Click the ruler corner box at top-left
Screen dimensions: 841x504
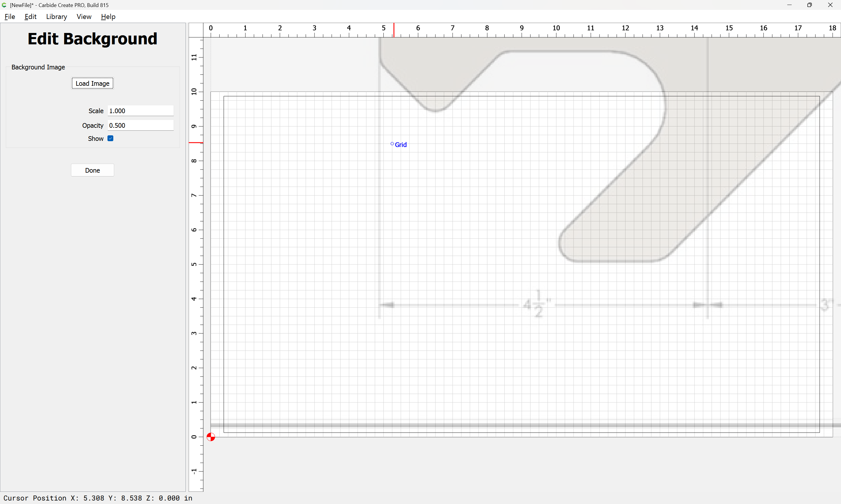[x=196, y=30]
